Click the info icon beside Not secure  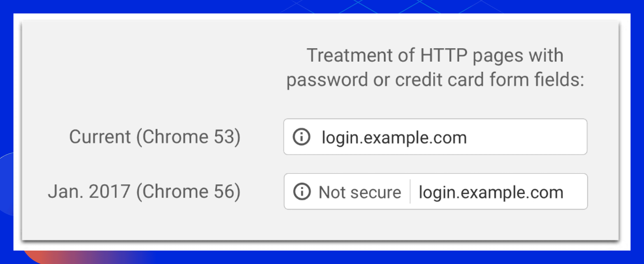click(x=302, y=192)
